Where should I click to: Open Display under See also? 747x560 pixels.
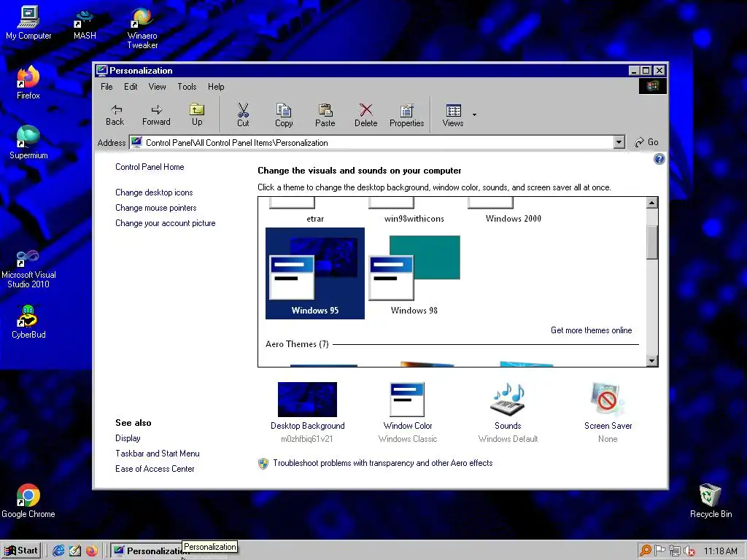(128, 438)
